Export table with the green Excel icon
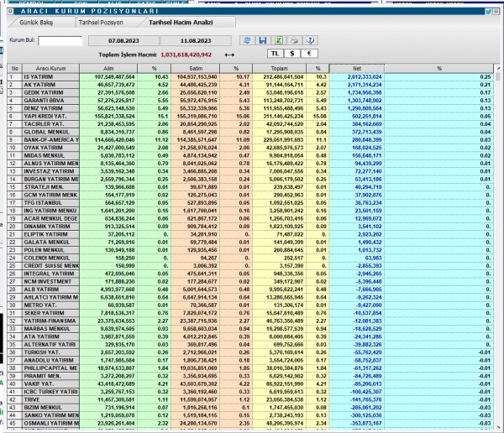 278,40
